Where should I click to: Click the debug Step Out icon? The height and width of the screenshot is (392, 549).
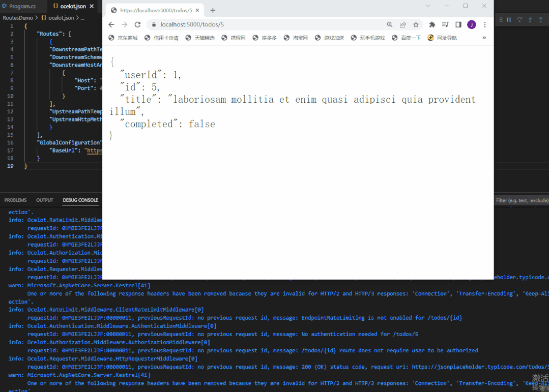(540, 20)
